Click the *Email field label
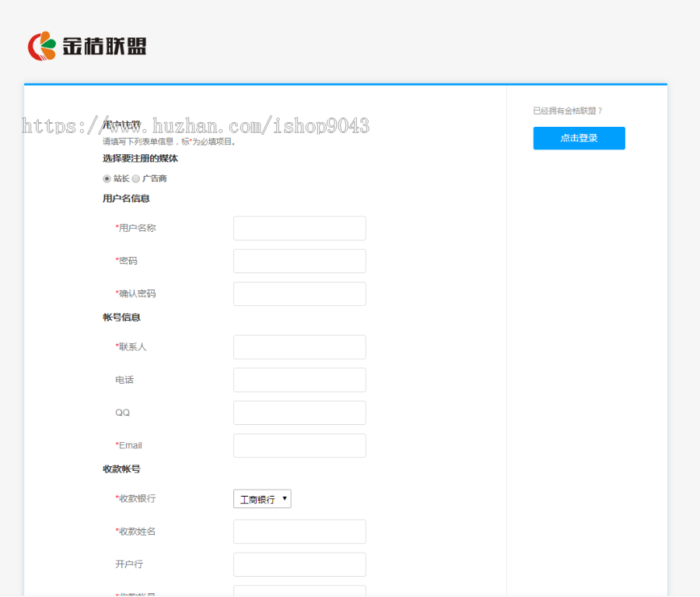 pyautogui.click(x=128, y=445)
